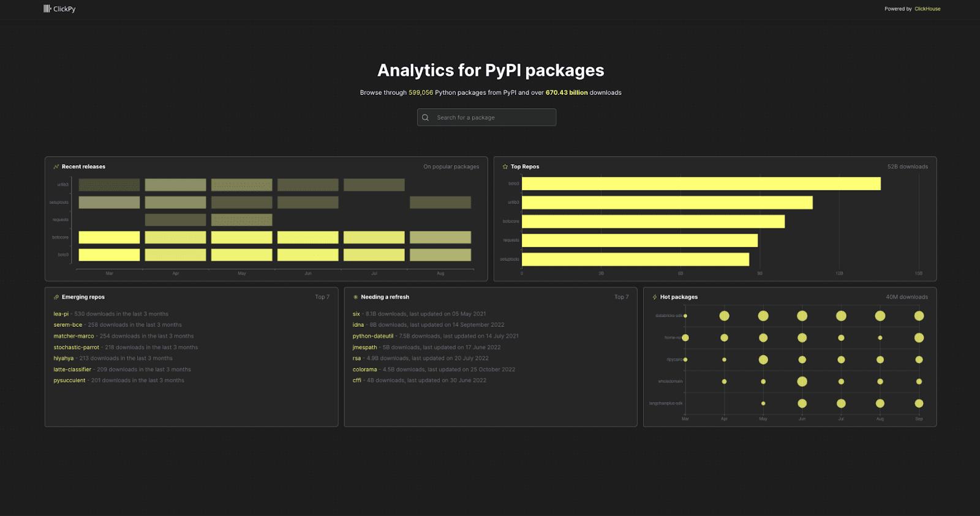The width and height of the screenshot is (980, 516).
Task: Open the lea-pi package link
Action: click(61, 314)
